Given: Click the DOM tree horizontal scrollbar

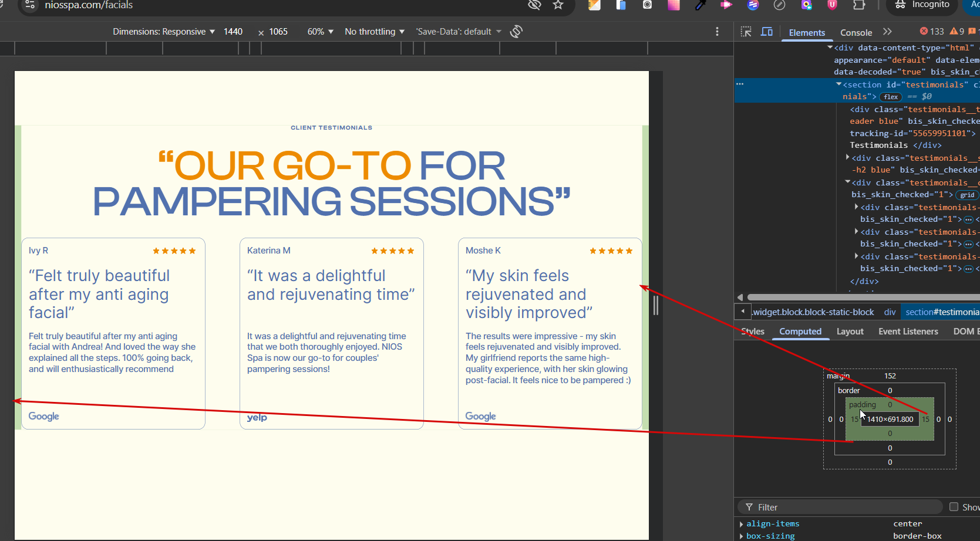Looking at the screenshot, I should coord(863,297).
